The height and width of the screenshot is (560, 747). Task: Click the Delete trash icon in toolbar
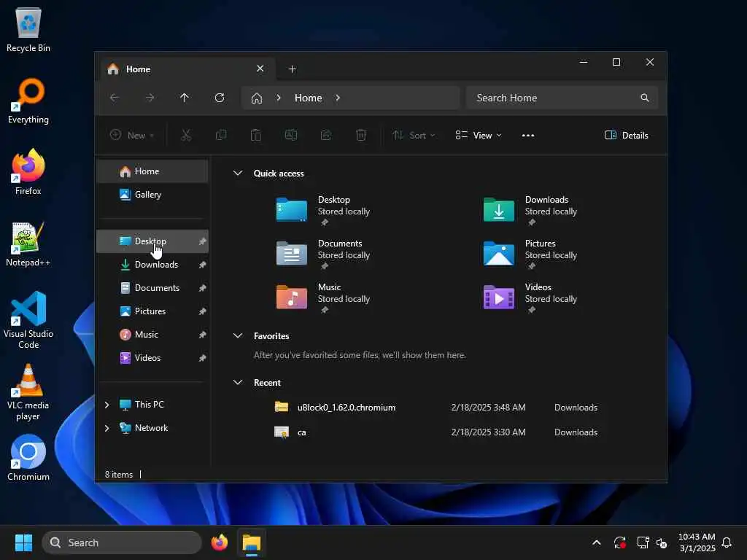[x=361, y=136]
